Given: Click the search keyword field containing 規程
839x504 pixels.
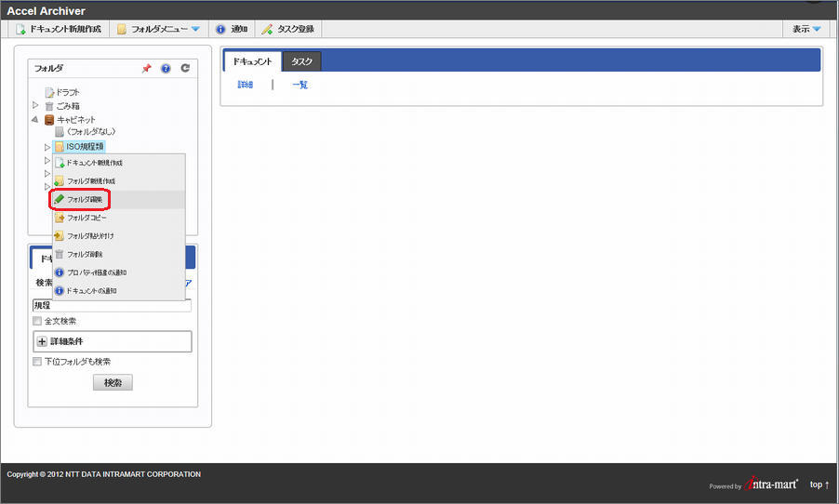Looking at the screenshot, I should pos(112,306).
